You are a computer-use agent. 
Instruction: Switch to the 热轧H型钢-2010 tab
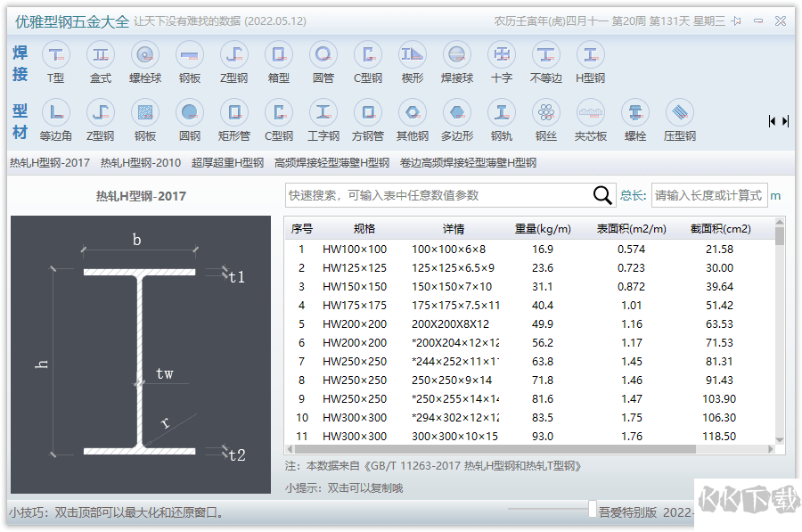pos(138,163)
